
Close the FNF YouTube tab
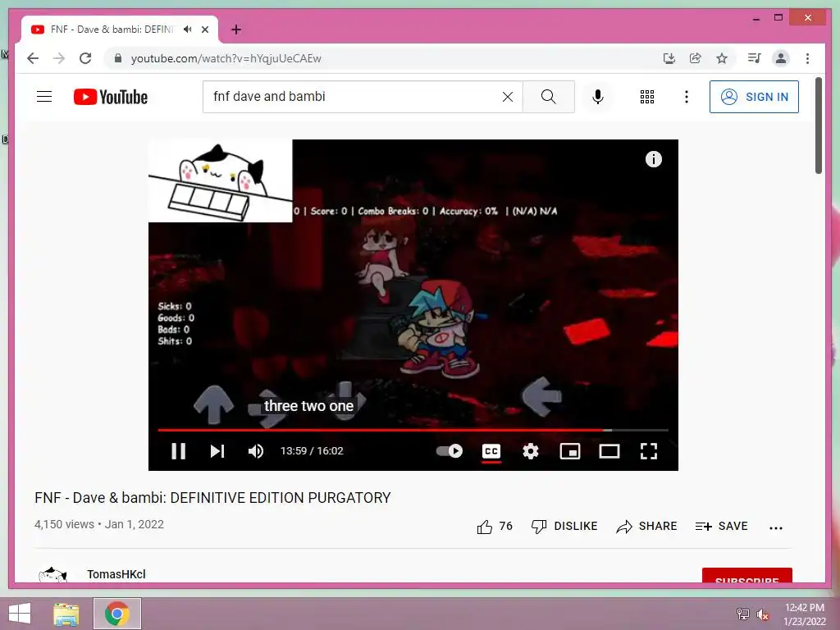click(204, 30)
